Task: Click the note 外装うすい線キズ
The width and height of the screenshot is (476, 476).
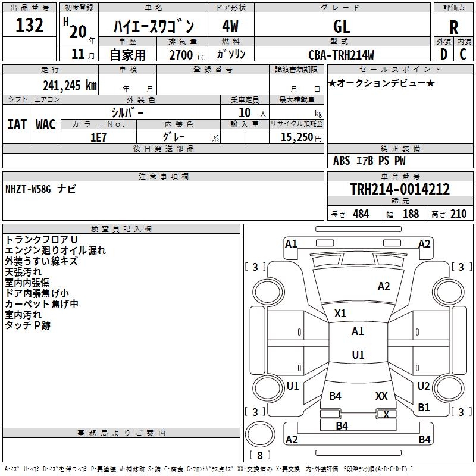Action: (x=42, y=261)
